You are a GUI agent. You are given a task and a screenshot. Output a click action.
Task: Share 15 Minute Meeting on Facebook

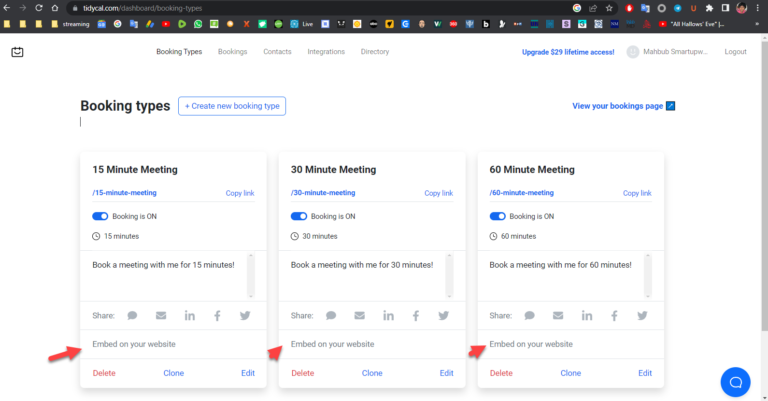pos(217,316)
